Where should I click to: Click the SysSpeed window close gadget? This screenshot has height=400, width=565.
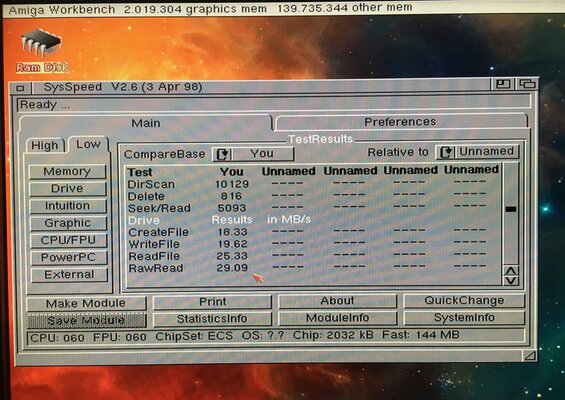pyautogui.click(x=21, y=88)
